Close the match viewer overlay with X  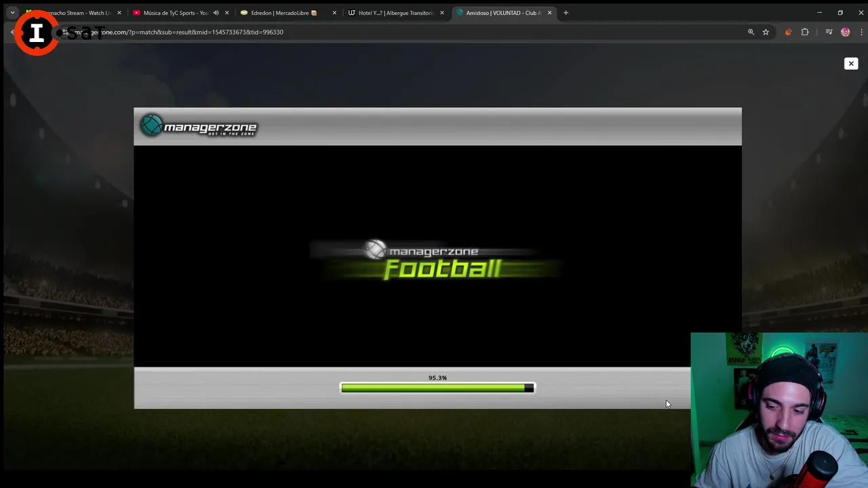tap(851, 64)
